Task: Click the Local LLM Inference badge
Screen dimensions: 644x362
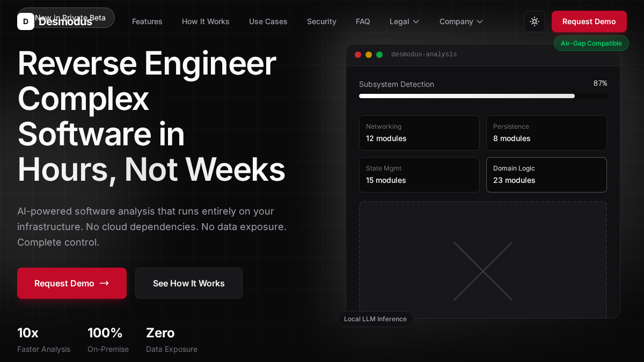Action: point(375,319)
